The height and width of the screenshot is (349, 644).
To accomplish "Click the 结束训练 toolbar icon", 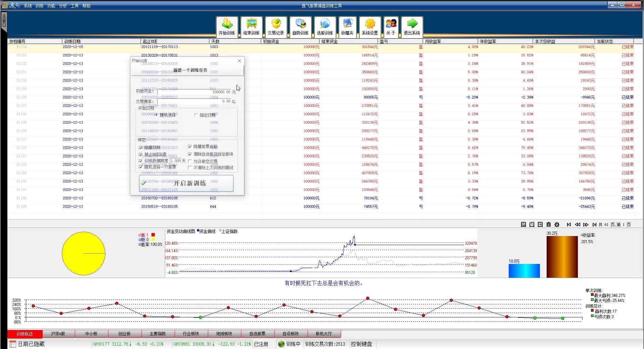I will coord(251,27).
